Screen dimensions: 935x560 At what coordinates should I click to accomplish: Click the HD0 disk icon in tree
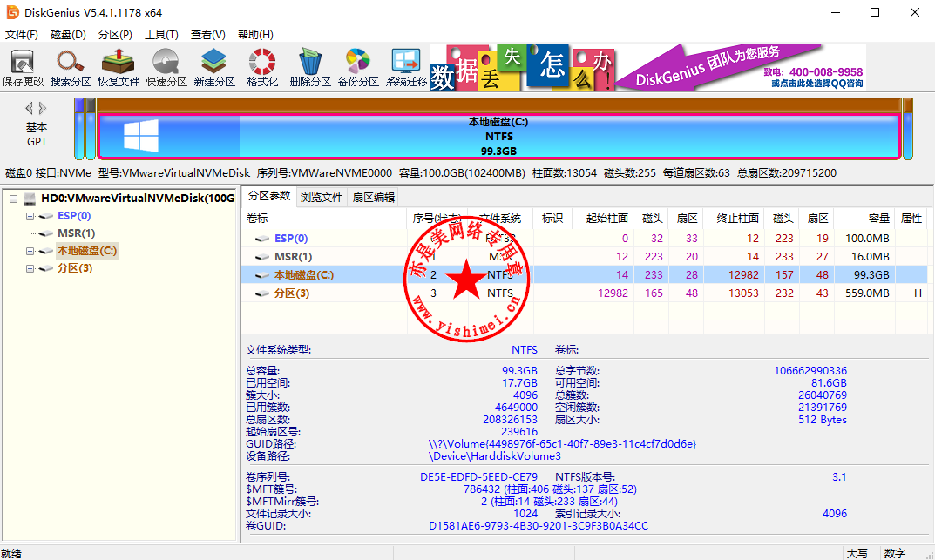coord(30,199)
